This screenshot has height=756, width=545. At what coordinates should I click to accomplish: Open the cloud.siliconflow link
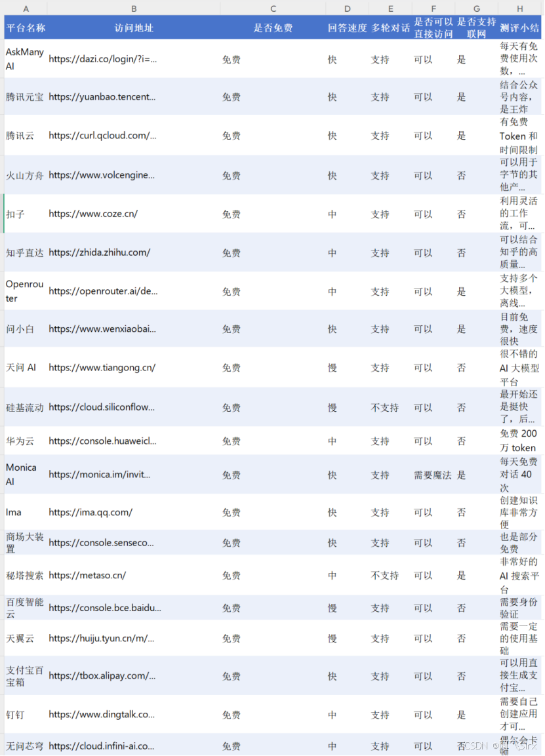tap(102, 407)
